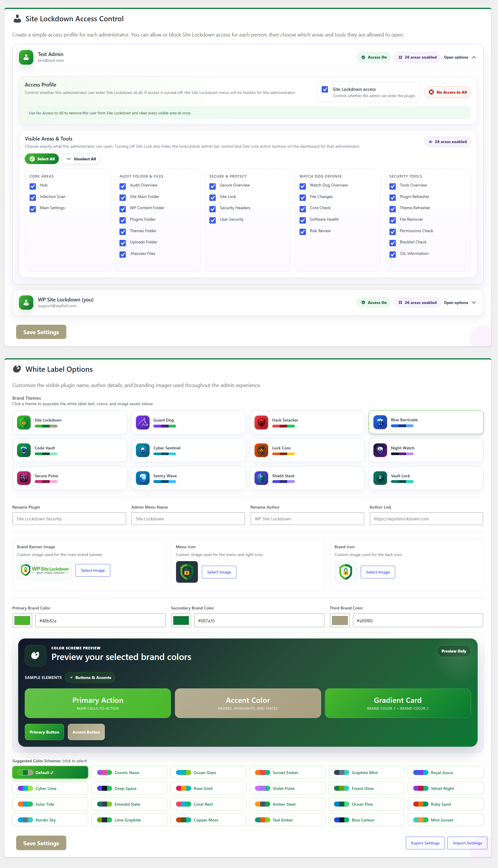Image resolution: width=498 pixels, height=868 pixels.
Task: Click the No Access to All button
Action: click(447, 92)
